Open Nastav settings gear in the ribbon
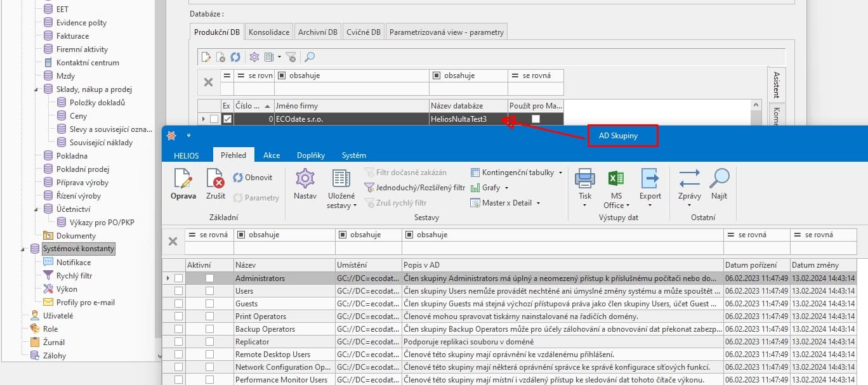 [305, 179]
